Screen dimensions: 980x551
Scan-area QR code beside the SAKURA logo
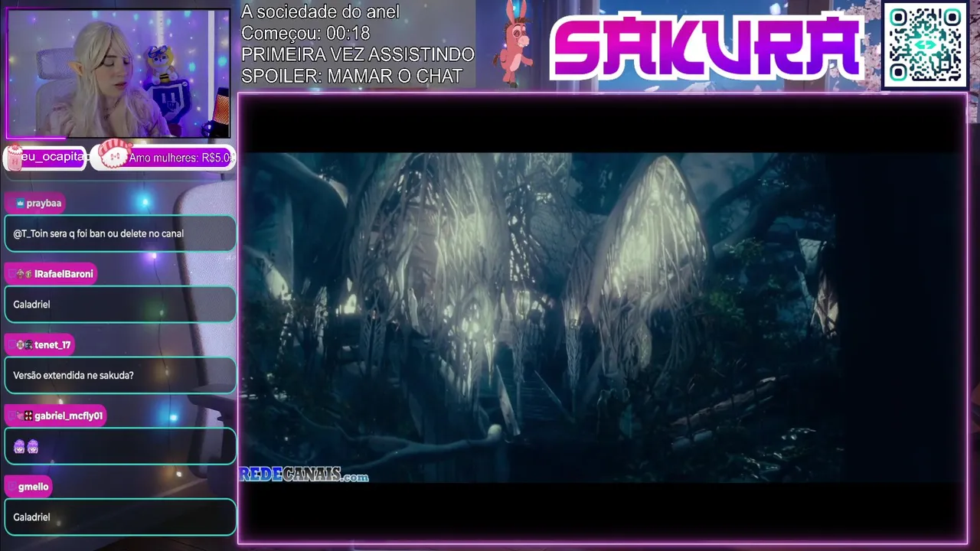926,46
